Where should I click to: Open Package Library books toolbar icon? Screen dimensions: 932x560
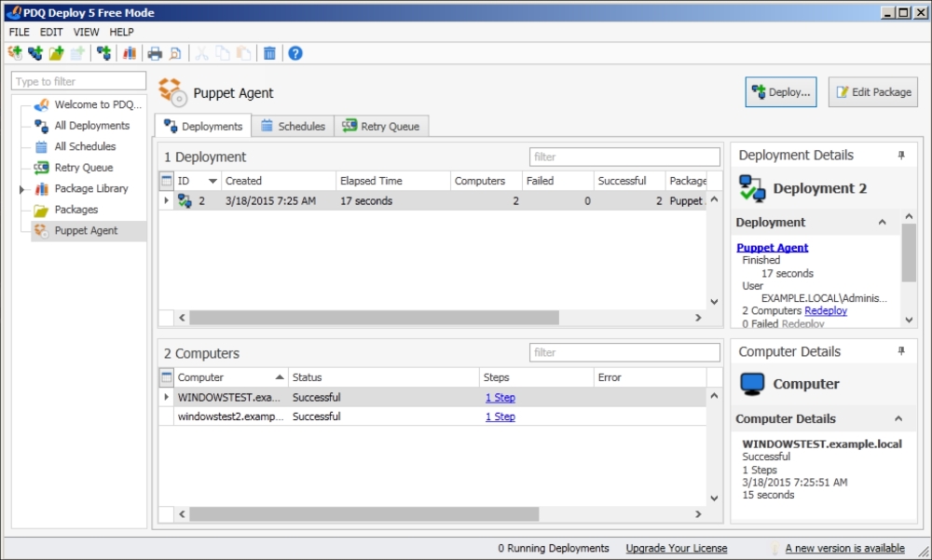click(x=130, y=53)
